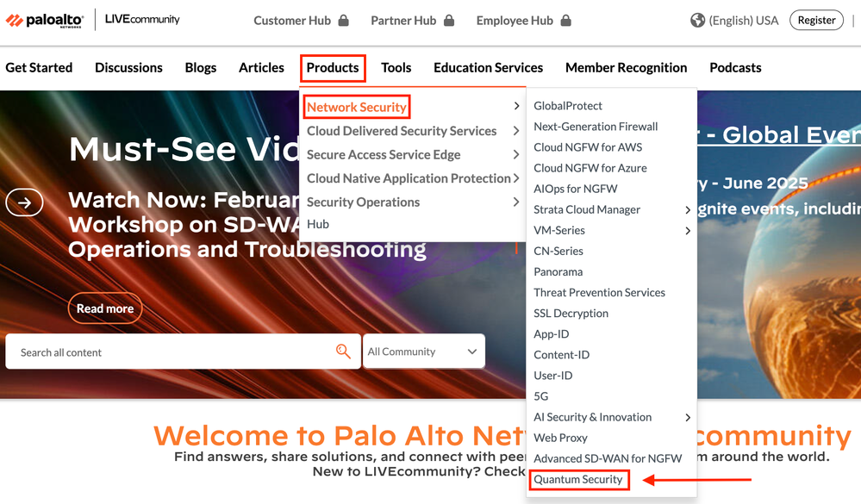Select Network Security in Products menu

coord(356,107)
